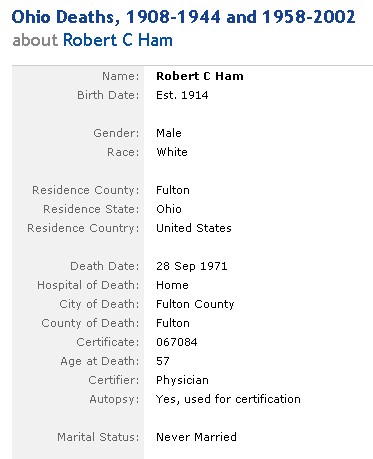This screenshot has width=373, height=459.
Task: Click the Residence County value Fulton
Action: click(x=173, y=190)
